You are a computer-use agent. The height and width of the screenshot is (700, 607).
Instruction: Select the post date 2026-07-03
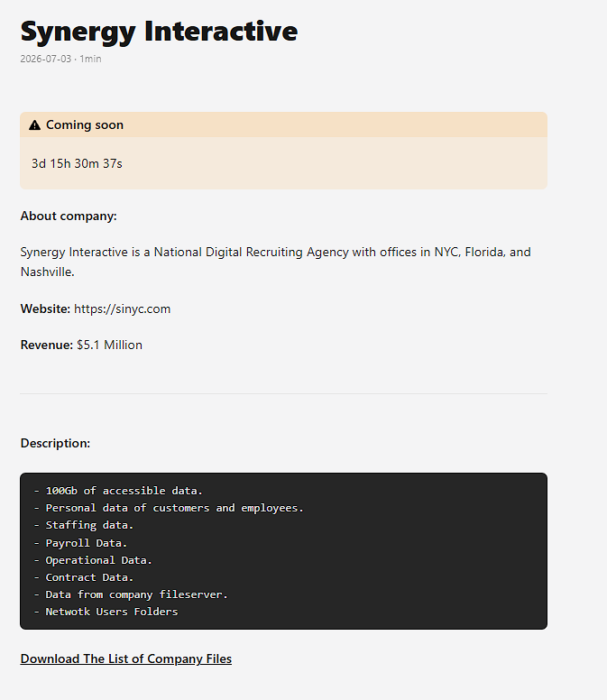45,59
